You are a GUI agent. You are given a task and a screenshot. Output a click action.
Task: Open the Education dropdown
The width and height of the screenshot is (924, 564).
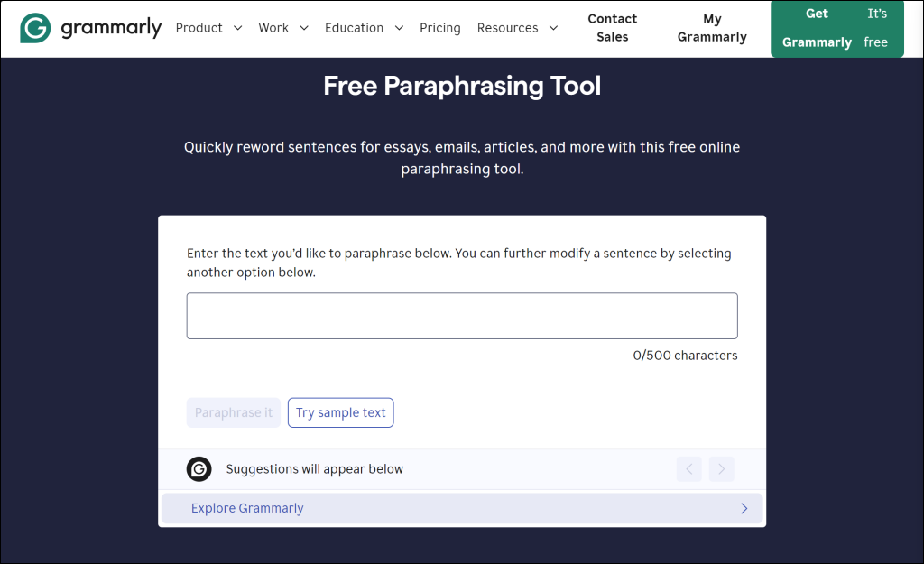click(364, 28)
